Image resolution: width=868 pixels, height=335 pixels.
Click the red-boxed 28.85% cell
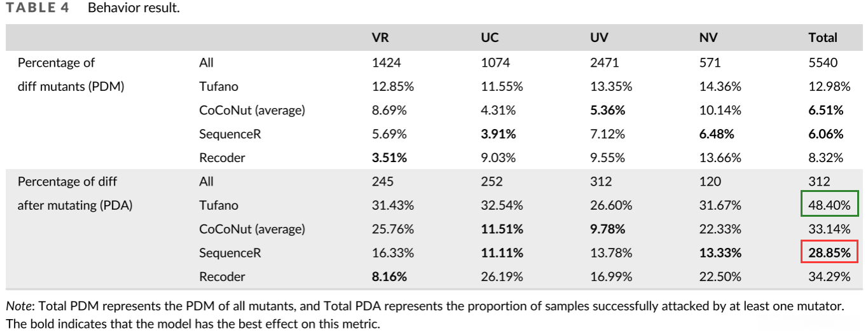[829, 253]
